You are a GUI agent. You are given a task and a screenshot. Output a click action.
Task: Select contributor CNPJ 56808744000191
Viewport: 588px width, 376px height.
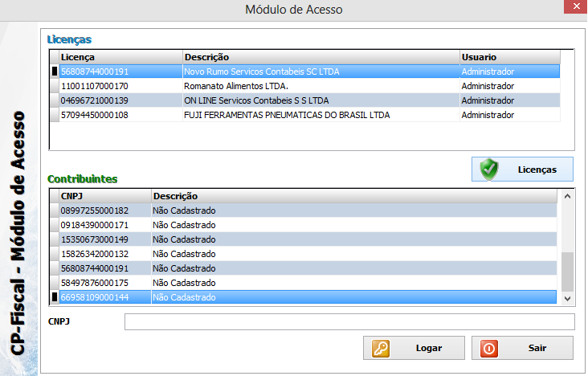tap(95, 268)
